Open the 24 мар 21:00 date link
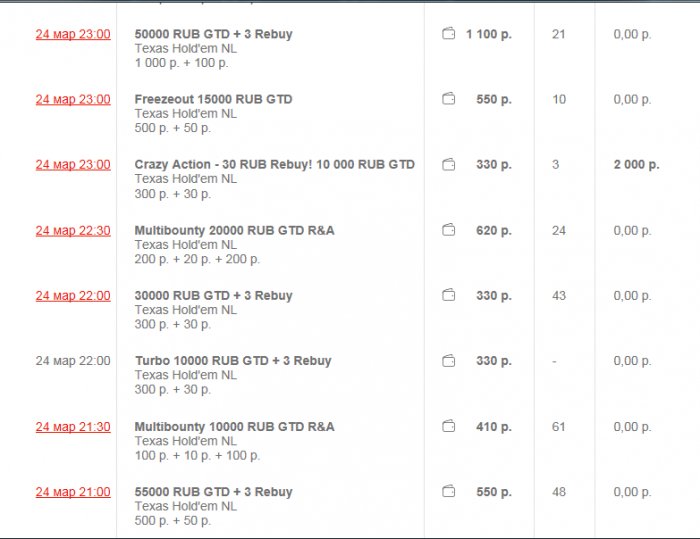Viewport: 700px width, 539px height. (x=73, y=492)
